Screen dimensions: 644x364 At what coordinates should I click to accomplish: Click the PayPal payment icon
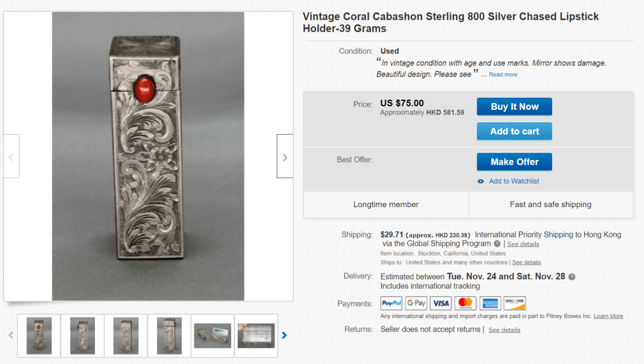391,303
